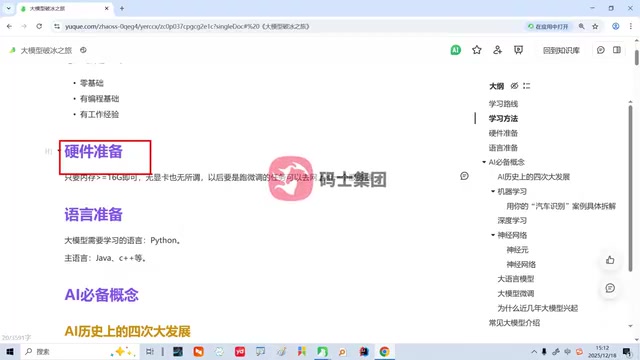Hide outline using crossed-eye icon
The width and height of the screenshot is (640, 360).
pyautogui.click(x=514, y=86)
